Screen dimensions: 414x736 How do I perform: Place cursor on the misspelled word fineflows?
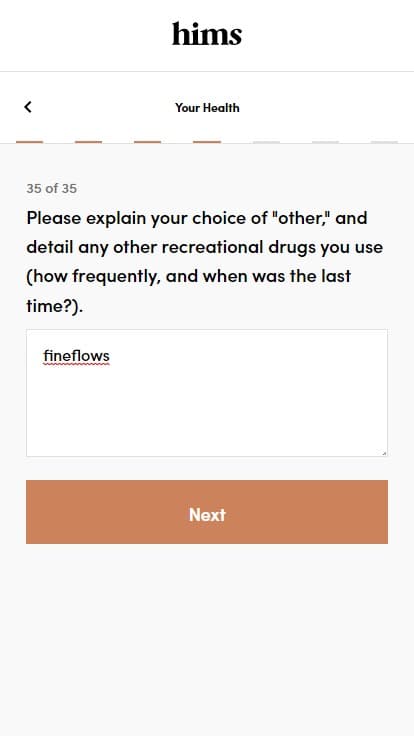[76, 356]
